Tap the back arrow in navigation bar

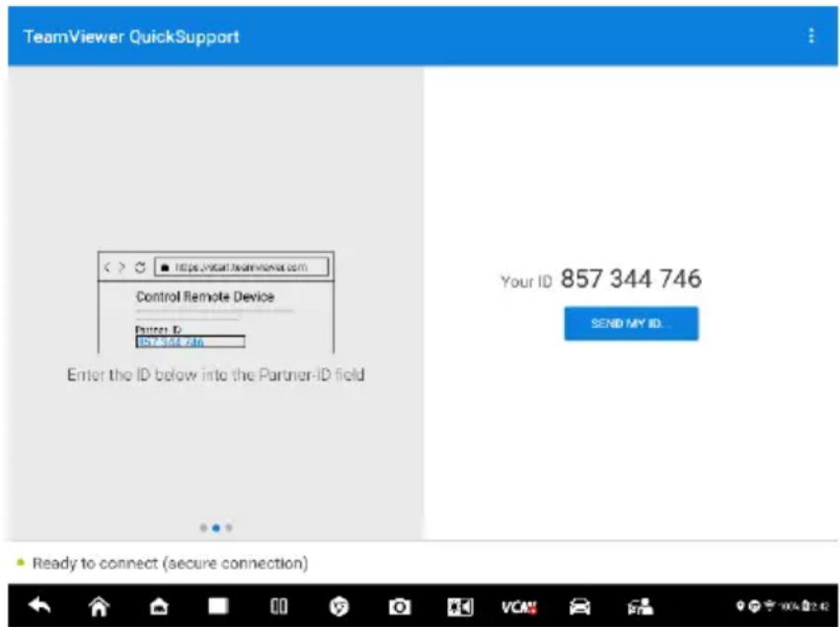(x=39, y=606)
